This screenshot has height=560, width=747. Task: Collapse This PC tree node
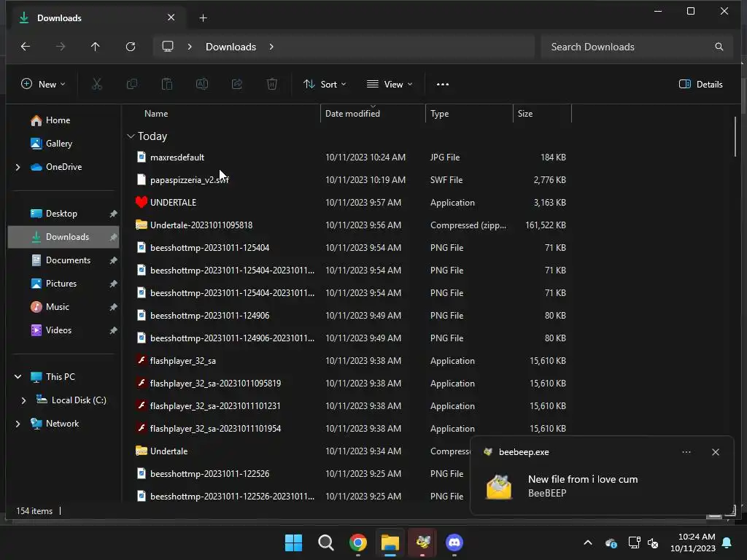tap(18, 377)
